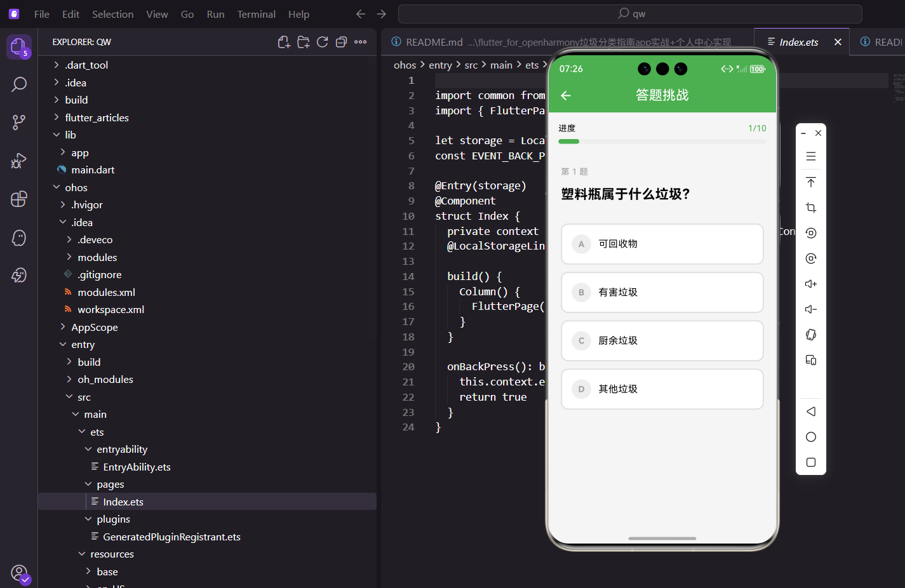This screenshot has width=905, height=588.
Task: Refresh the Explorer file tree
Action: click(323, 41)
